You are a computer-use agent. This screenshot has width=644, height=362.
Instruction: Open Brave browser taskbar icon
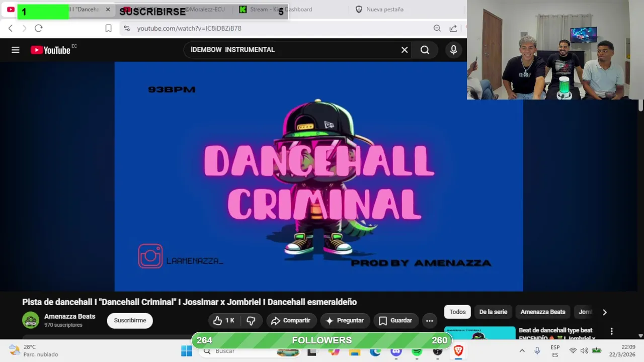pyautogui.click(x=458, y=351)
